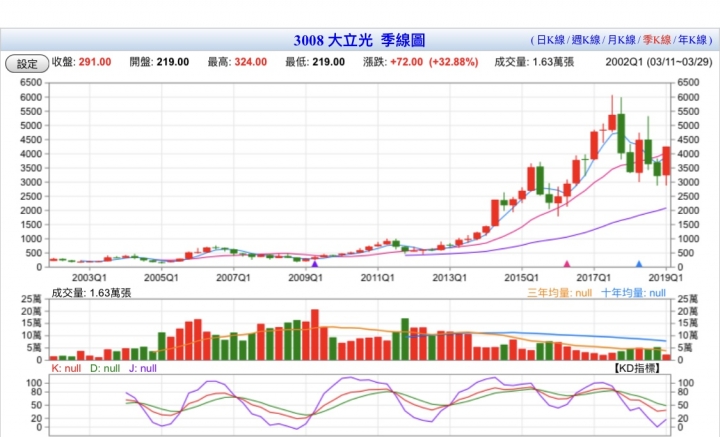Click the 2013Q1 axis label
Image resolution: width=720 pixels, height=437 pixels.
click(x=450, y=278)
